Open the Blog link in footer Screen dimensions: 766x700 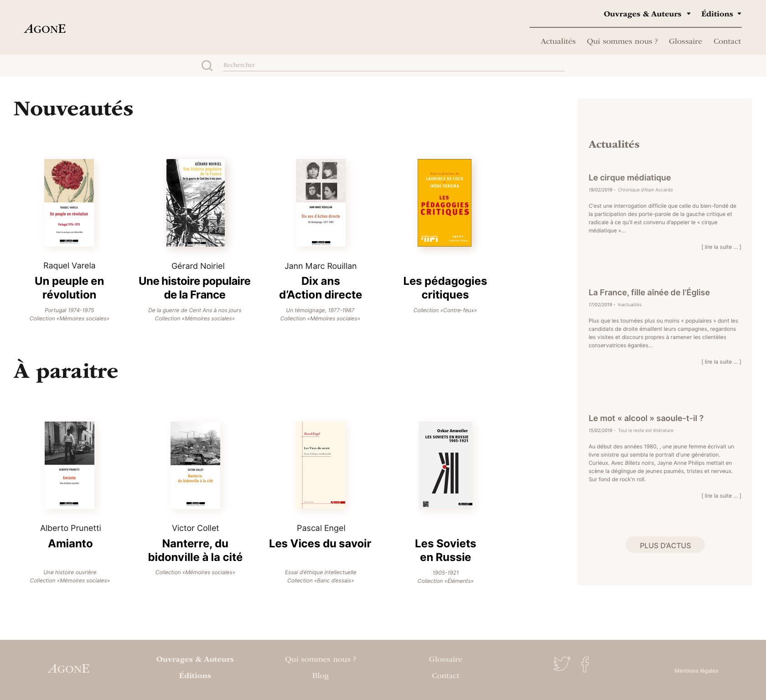pyautogui.click(x=320, y=675)
